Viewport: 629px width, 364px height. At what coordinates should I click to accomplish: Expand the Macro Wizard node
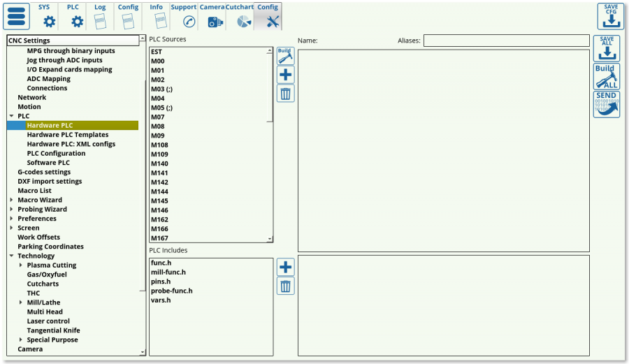(11, 200)
